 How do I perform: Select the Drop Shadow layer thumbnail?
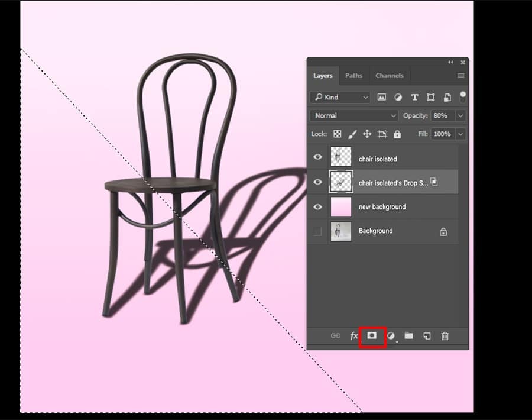pos(341,182)
